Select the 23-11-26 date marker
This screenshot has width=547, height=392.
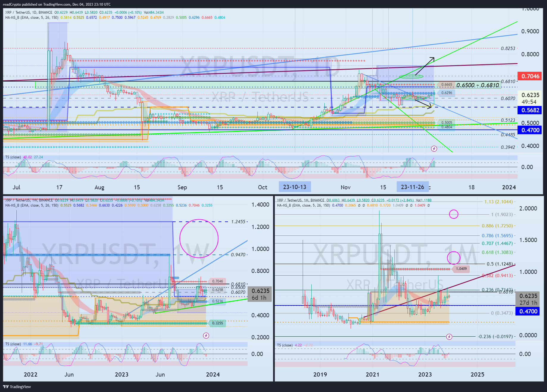(x=412, y=187)
